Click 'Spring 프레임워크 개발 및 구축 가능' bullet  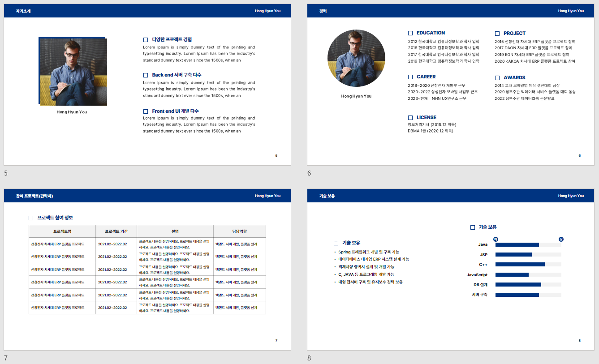pos(369,252)
